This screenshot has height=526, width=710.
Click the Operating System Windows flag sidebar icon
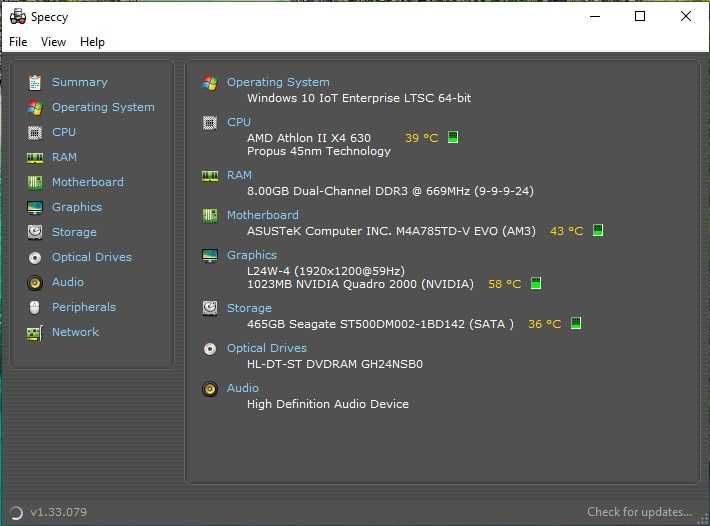(35, 107)
